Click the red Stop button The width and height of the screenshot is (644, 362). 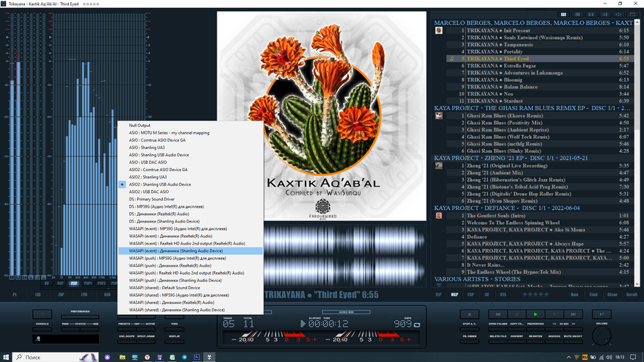tap(554, 314)
